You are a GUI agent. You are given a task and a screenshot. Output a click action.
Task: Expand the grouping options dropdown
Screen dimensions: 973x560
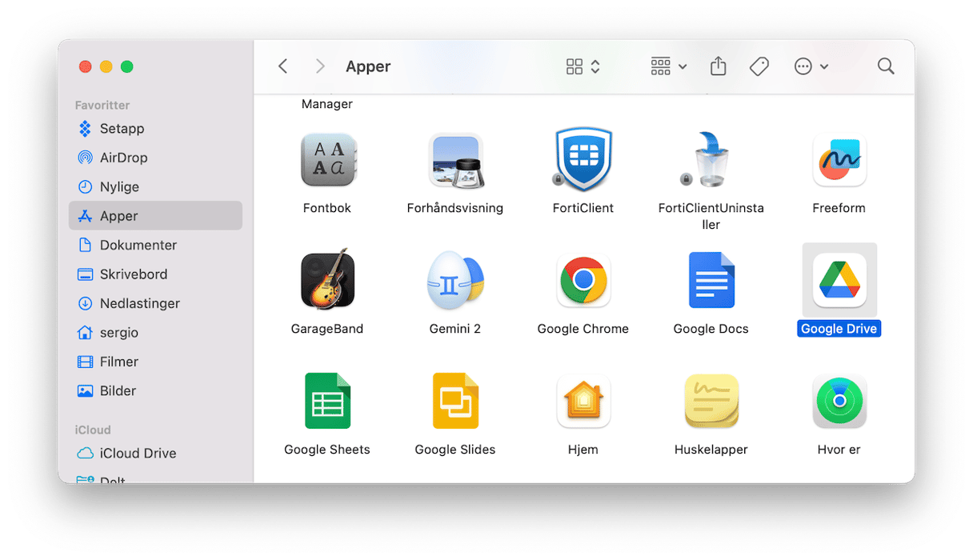pyautogui.click(x=668, y=66)
